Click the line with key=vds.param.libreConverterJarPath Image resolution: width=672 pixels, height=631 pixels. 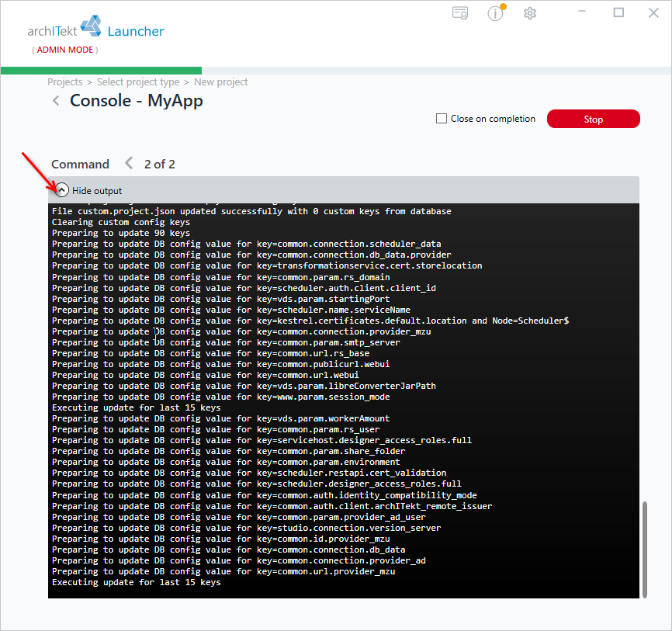coord(244,386)
